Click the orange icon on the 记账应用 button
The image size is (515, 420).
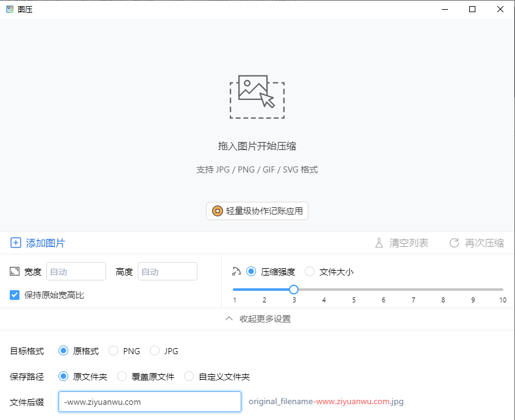[218, 210]
